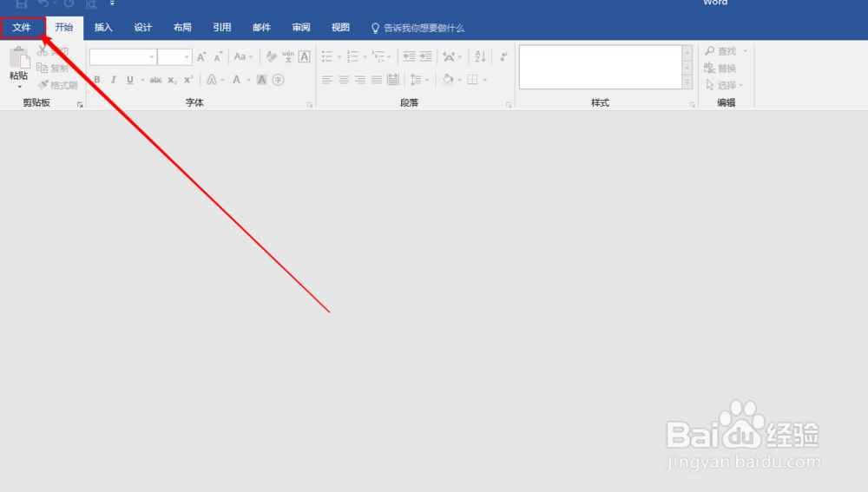Click the Shrink Font icon
The height and width of the screenshot is (492, 868).
tap(218, 56)
